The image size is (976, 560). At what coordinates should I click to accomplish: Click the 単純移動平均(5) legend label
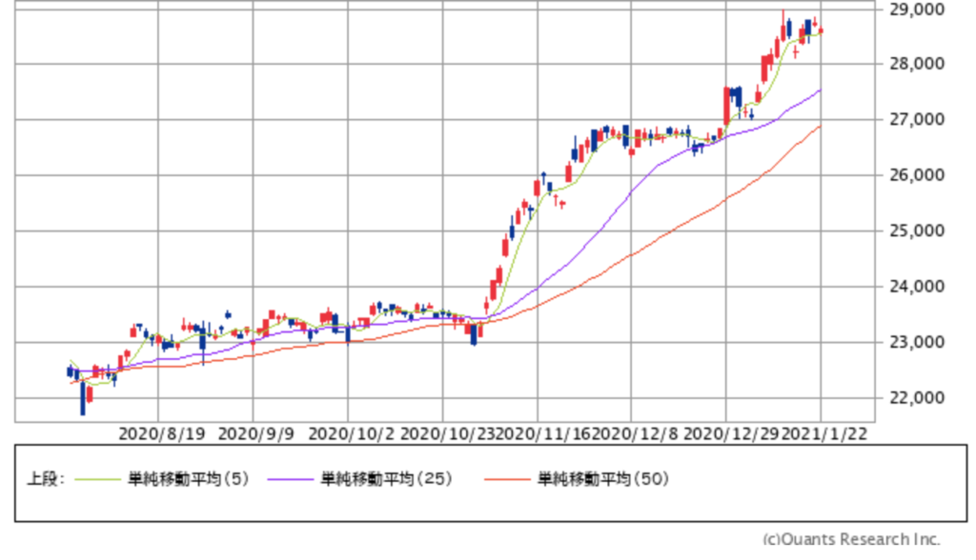188,479
